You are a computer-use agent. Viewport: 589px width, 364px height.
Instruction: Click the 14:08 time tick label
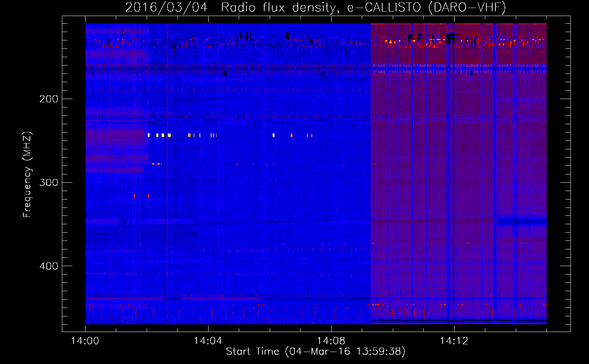click(x=331, y=341)
